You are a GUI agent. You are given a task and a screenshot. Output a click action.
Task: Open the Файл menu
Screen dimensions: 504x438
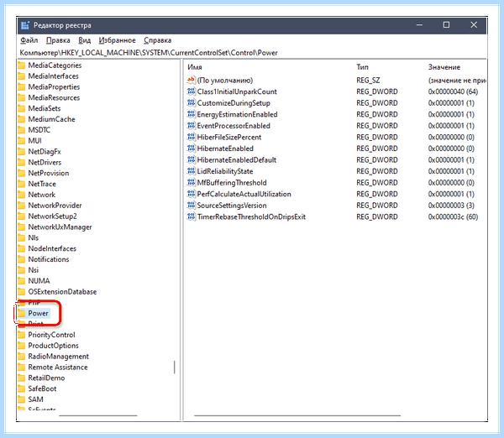[x=29, y=40]
